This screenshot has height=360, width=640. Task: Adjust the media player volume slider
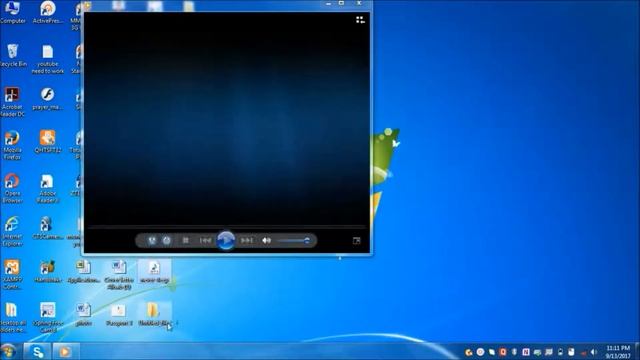[x=294, y=241]
